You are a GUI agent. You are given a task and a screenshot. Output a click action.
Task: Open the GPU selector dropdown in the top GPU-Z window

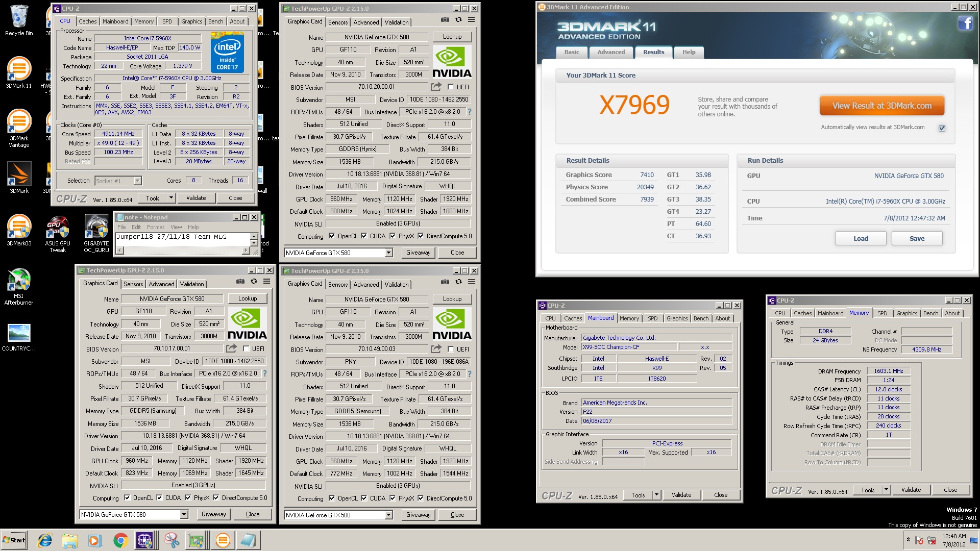coord(388,253)
